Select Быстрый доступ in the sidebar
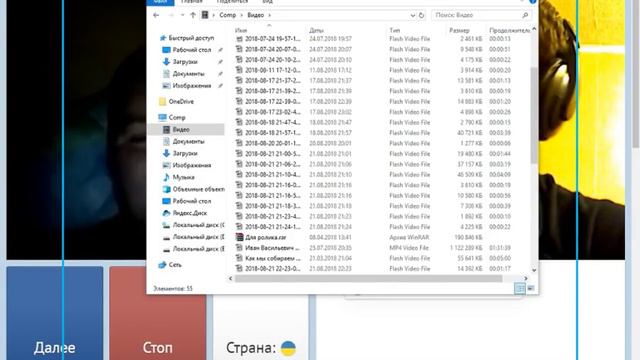Viewport: 640px width, 360px height. click(191, 38)
